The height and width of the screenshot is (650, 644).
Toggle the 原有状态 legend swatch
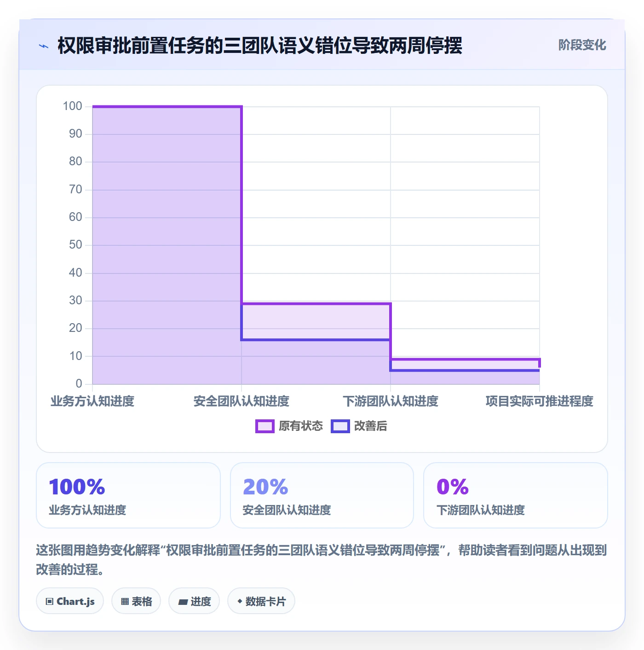pos(264,426)
